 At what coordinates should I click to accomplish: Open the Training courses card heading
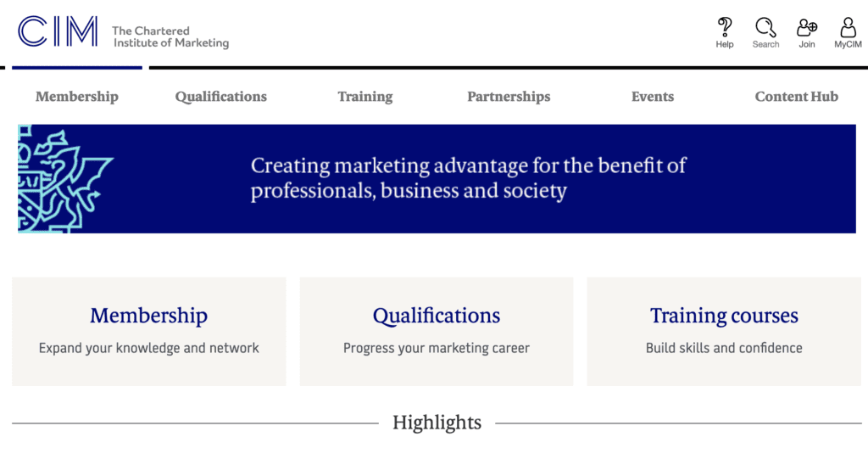pyautogui.click(x=724, y=316)
